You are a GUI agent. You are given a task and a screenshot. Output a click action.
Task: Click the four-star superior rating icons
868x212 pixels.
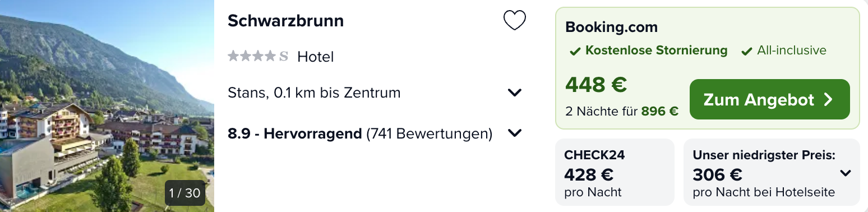(258, 56)
